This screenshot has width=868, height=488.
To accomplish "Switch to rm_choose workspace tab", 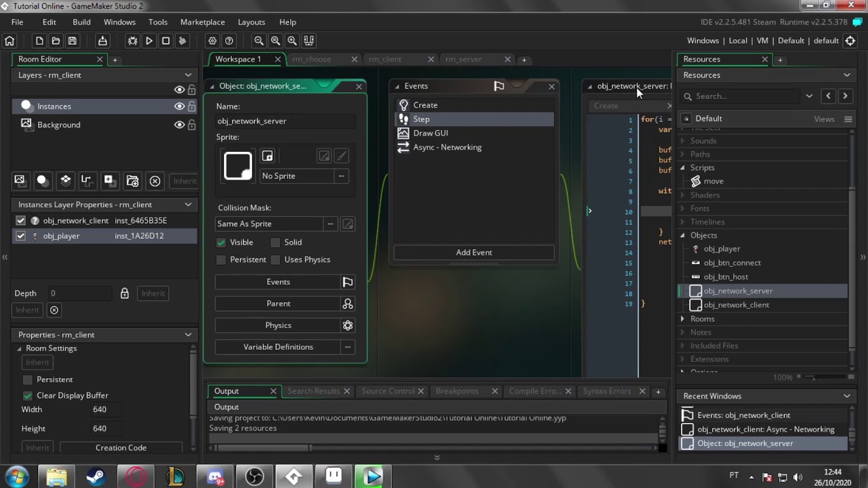I will [311, 59].
